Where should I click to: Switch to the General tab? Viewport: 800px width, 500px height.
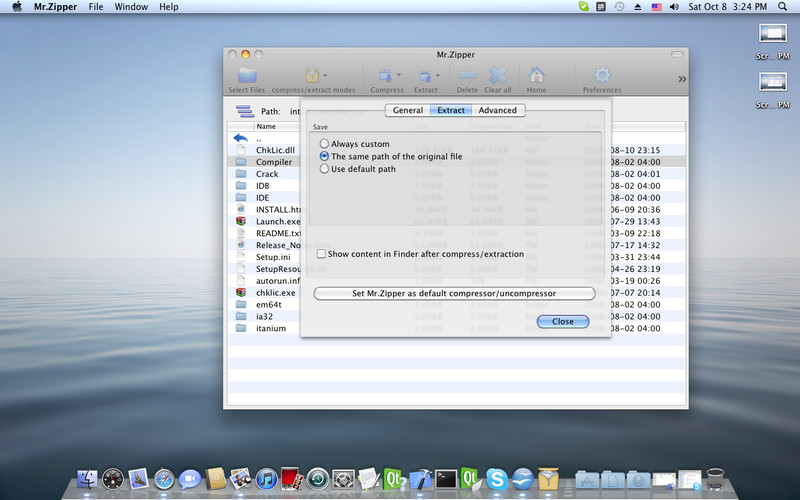tap(407, 110)
